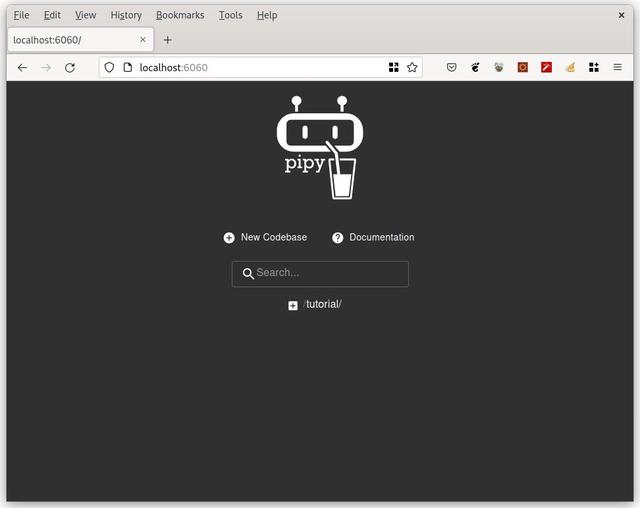Screen dimensions: 640x508
Task: Open Documentation via the question mark icon
Action: click(338, 237)
